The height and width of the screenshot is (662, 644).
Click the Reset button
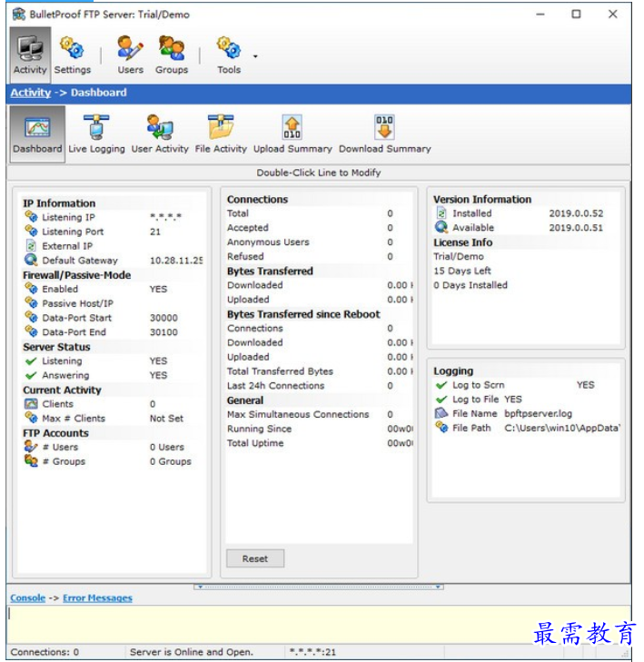click(255, 558)
